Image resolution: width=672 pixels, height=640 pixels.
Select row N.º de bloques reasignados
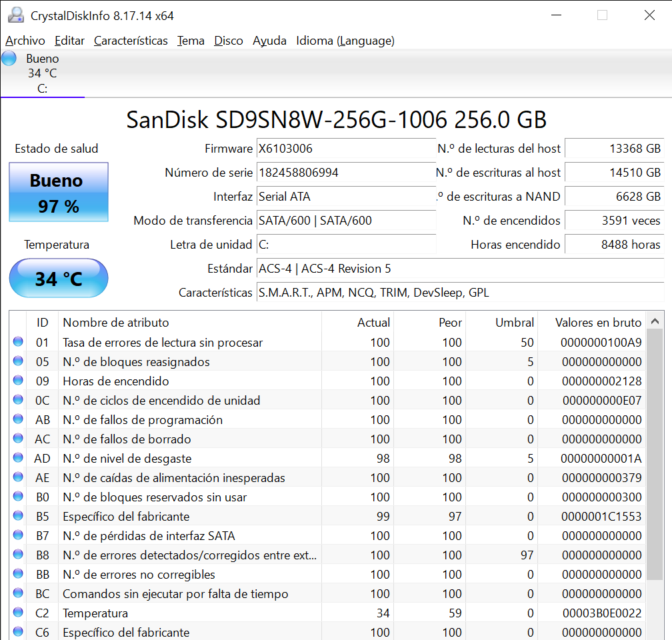tap(327, 361)
